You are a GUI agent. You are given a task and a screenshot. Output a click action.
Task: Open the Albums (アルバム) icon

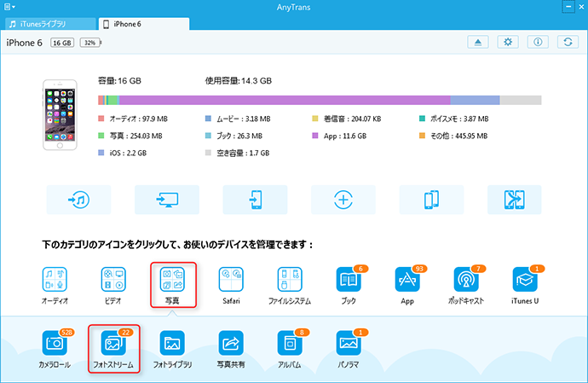290,343
